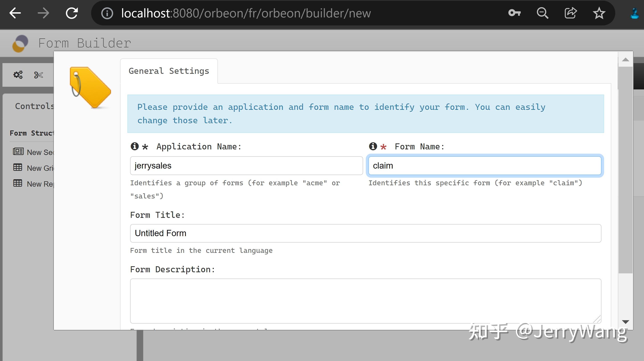Click the Orbeon logo icon
The height and width of the screenshot is (361, 644).
pos(20,43)
